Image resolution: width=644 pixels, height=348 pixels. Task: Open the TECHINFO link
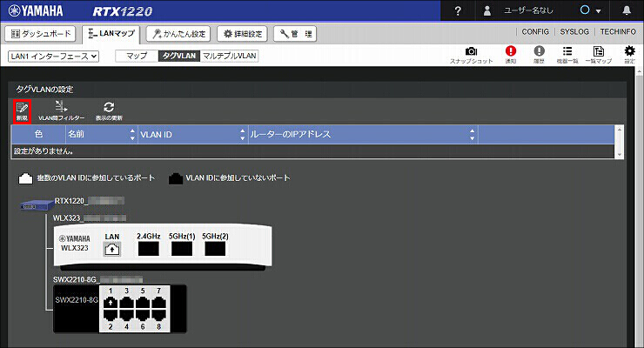pos(618,31)
